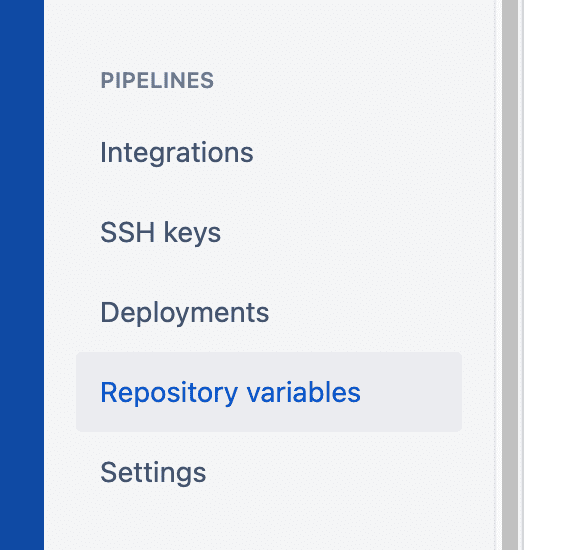Click the gray scrollbar track of the settings sidebar
This screenshot has width=582, height=550.
(510, 275)
